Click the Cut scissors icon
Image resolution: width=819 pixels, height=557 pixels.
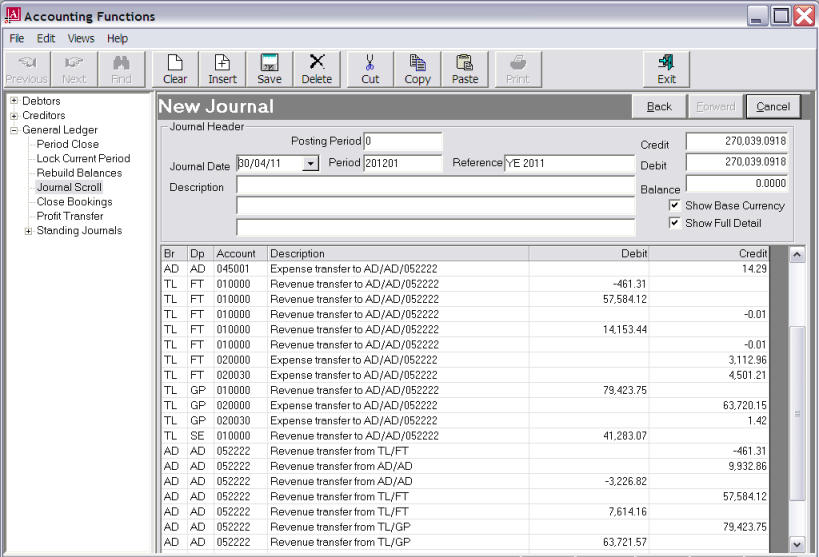[370, 68]
